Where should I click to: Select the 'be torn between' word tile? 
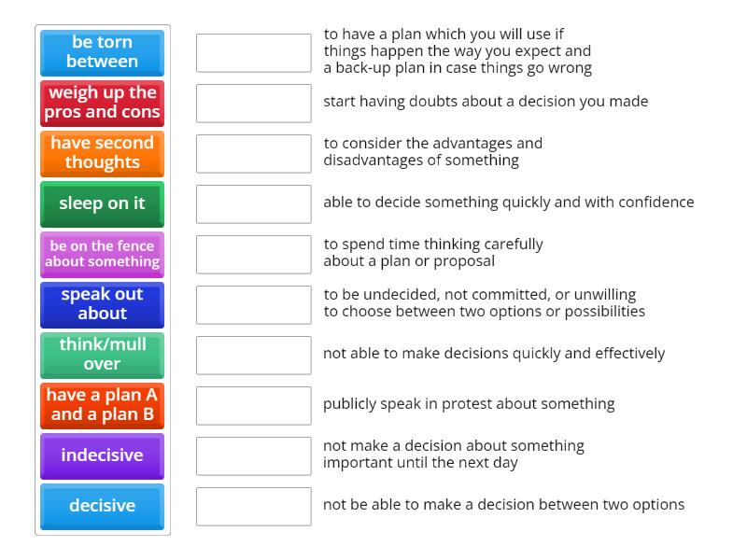coord(102,53)
